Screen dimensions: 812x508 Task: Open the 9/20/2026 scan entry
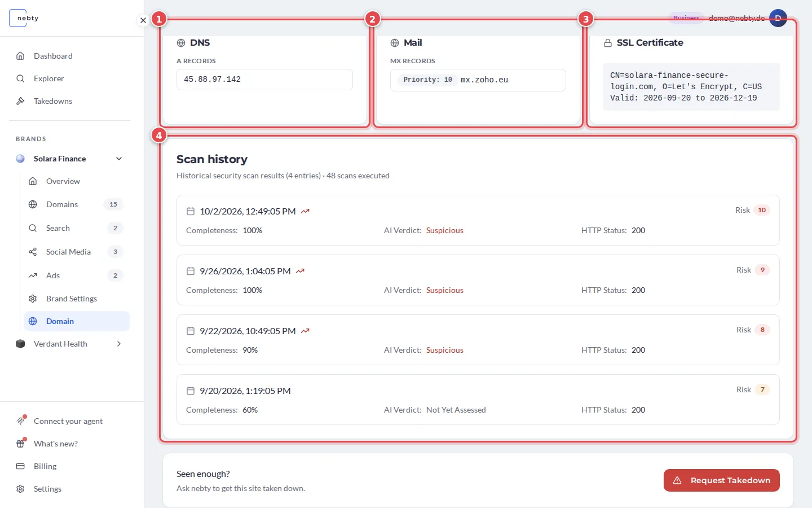pyautogui.click(x=478, y=400)
